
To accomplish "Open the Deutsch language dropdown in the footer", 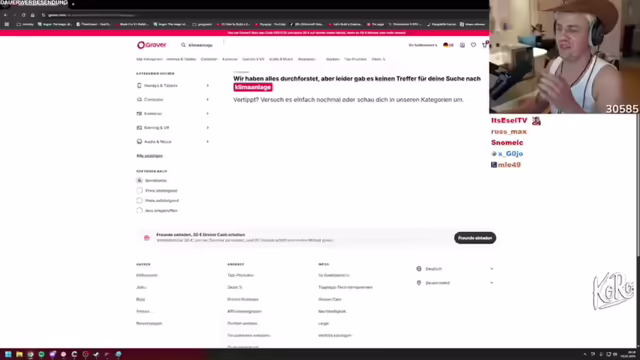I will pos(455,269).
